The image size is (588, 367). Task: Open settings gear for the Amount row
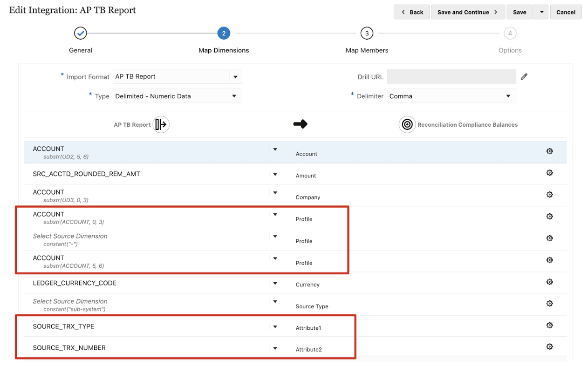[549, 173]
